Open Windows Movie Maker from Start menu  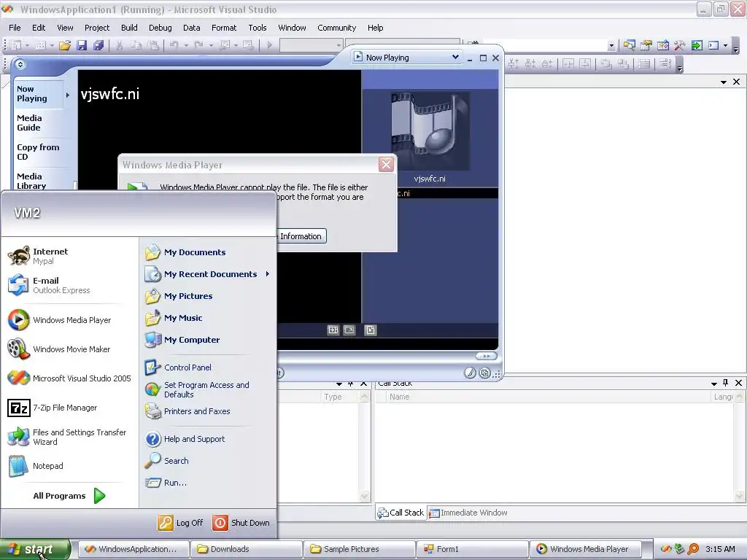click(x=58, y=349)
